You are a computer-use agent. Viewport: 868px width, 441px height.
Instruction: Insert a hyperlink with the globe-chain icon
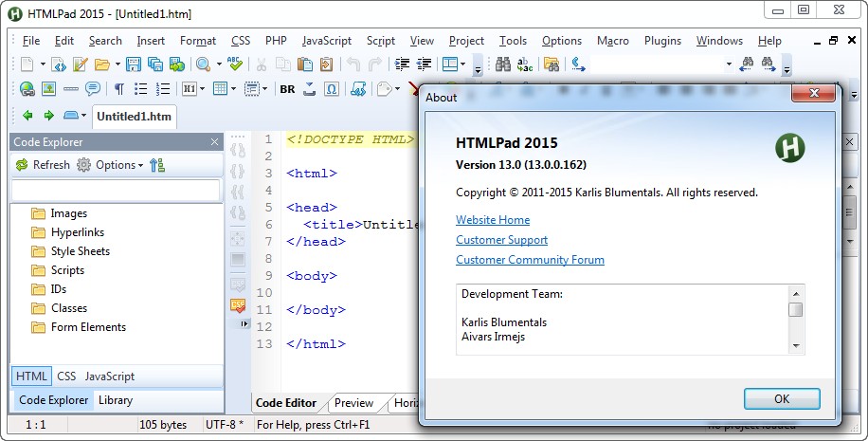[27, 88]
